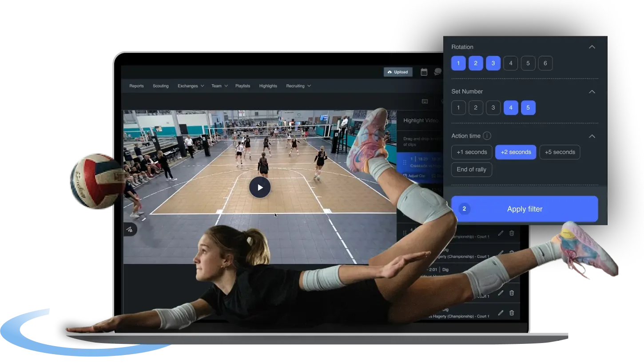Click the Adjust Clip pencil icon
The height and width of the screenshot is (363, 644).
[x=405, y=176]
